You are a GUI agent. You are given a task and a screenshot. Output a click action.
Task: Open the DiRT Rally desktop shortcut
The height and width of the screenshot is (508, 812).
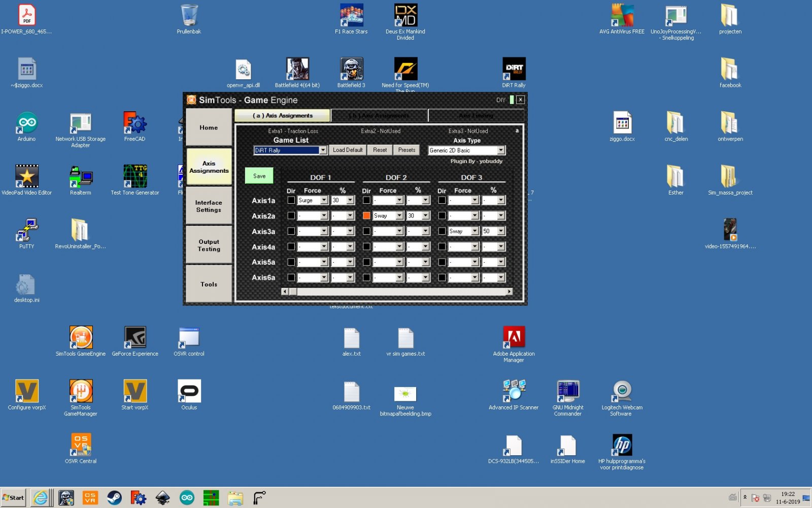pyautogui.click(x=514, y=70)
